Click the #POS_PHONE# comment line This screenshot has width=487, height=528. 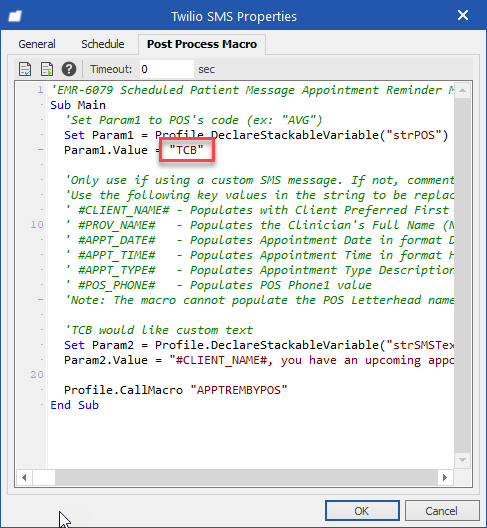[x=218, y=285]
